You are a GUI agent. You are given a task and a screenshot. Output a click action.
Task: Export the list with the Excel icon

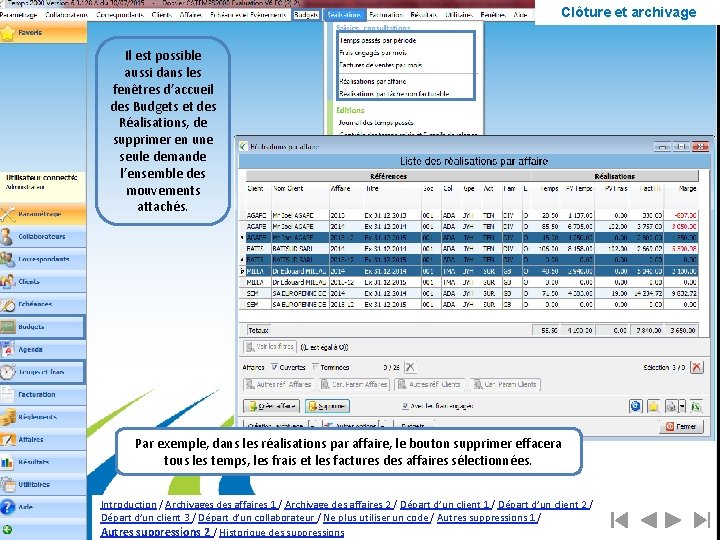click(696, 406)
